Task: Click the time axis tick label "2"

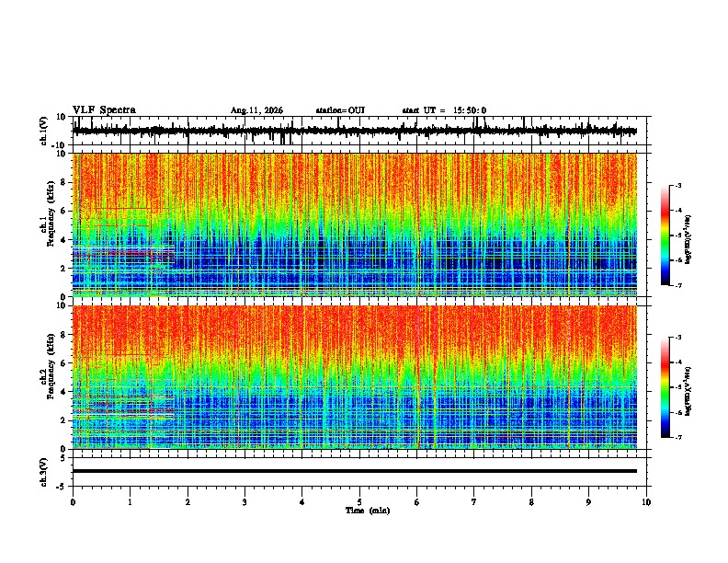Action: point(188,501)
